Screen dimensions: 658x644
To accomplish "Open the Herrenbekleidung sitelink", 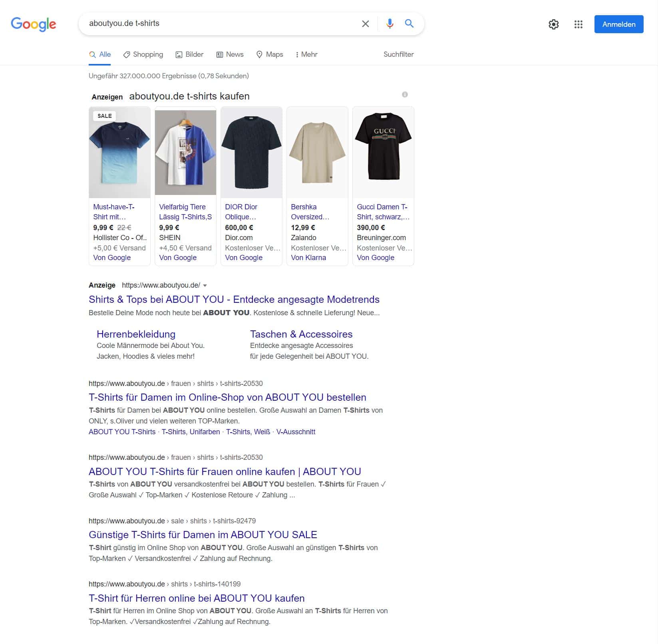I will [x=136, y=334].
